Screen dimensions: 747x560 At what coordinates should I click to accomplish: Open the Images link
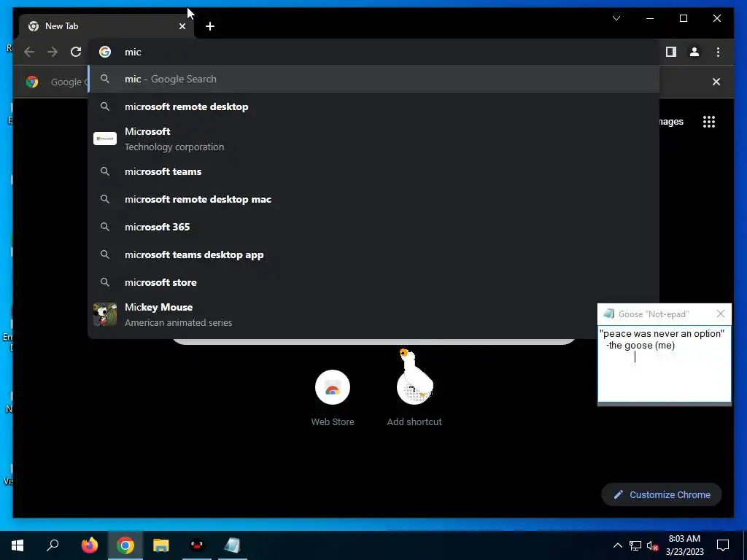tap(671, 122)
